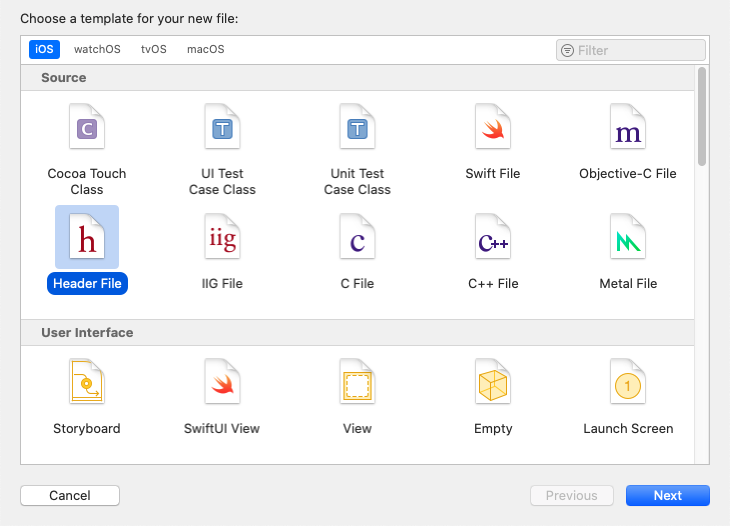Click the User Interface section header
This screenshot has height=526, width=730.
358,332
